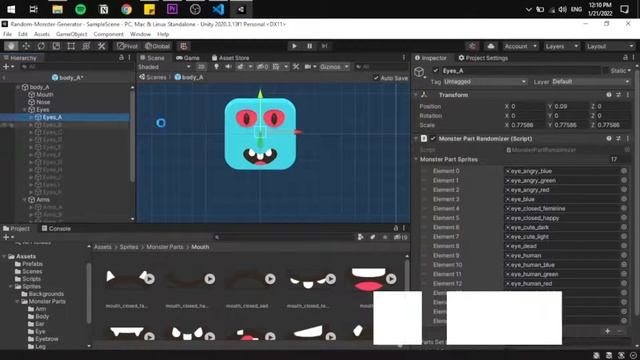Open the Layer Default dropdown
640x360 pixels.
coord(591,82)
